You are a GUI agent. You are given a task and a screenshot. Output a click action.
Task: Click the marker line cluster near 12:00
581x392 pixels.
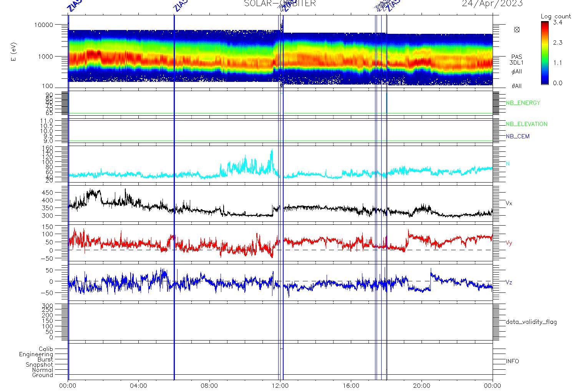pos(281,197)
